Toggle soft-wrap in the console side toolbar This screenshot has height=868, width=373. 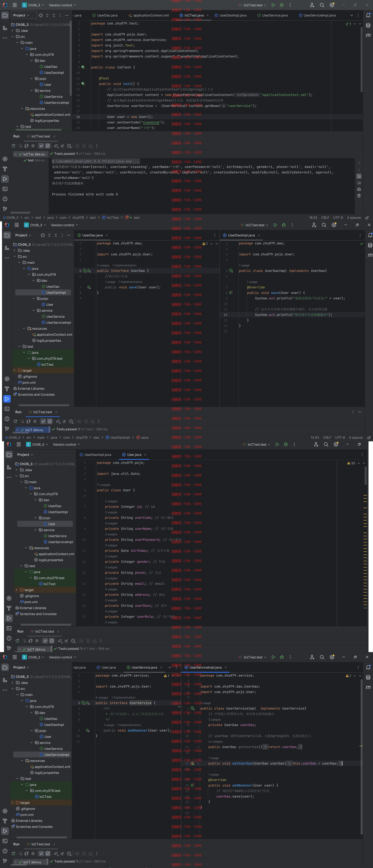click(x=359, y=176)
